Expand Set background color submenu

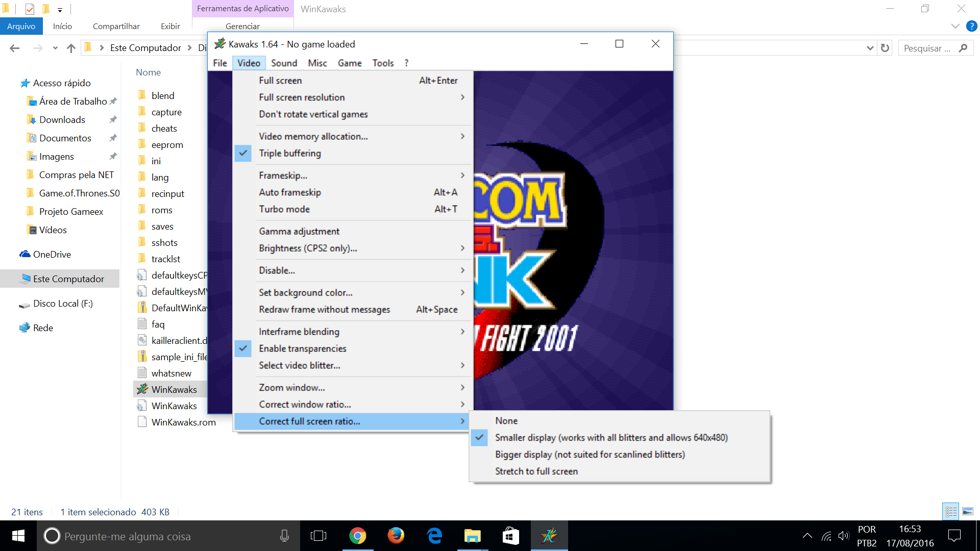(353, 293)
